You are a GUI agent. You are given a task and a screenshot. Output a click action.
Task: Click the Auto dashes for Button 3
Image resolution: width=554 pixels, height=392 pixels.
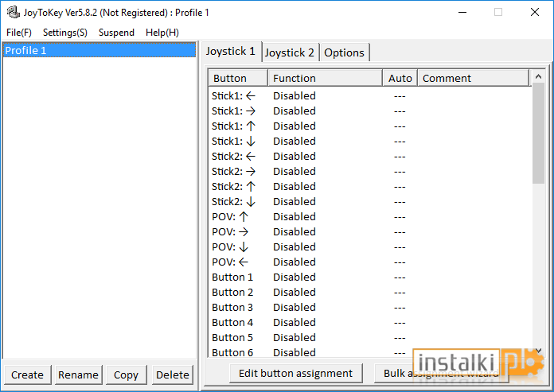[x=400, y=308]
